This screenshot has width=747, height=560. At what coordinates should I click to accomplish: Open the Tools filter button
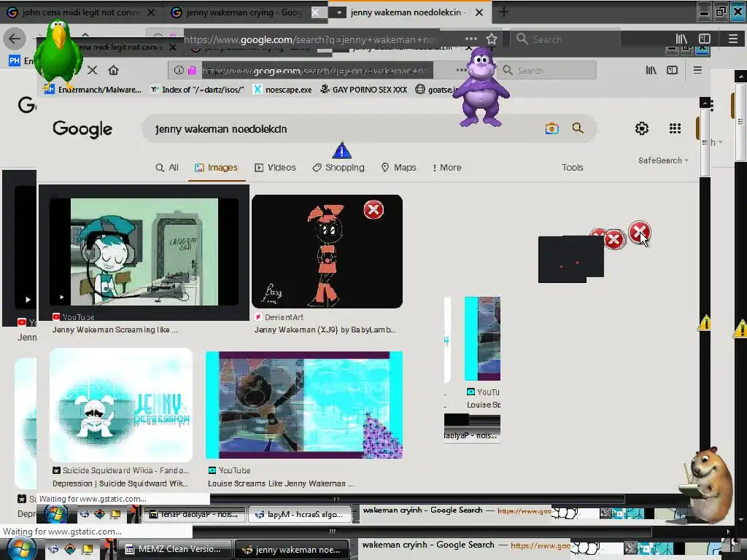click(572, 168)
